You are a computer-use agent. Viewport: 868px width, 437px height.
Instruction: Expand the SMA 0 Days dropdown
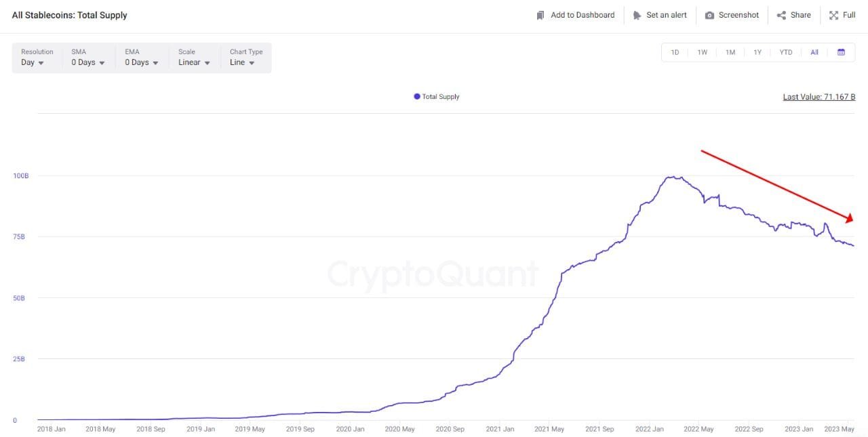88,62
